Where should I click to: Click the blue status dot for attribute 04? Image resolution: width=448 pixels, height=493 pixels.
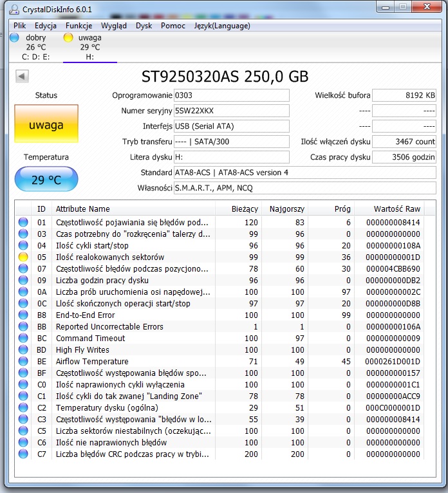click(x=23, y=246)
